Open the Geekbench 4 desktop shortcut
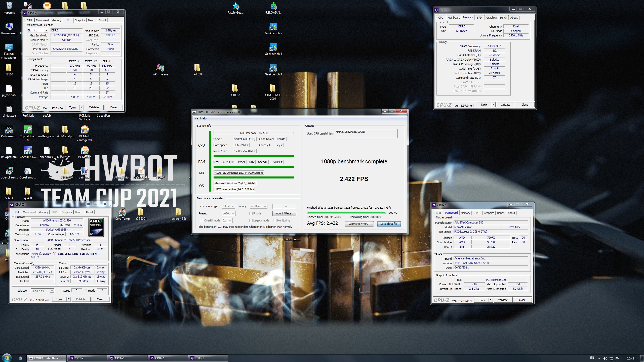This screenshot has height=362, width=644. pyautogui.click(x=273, y=49)
